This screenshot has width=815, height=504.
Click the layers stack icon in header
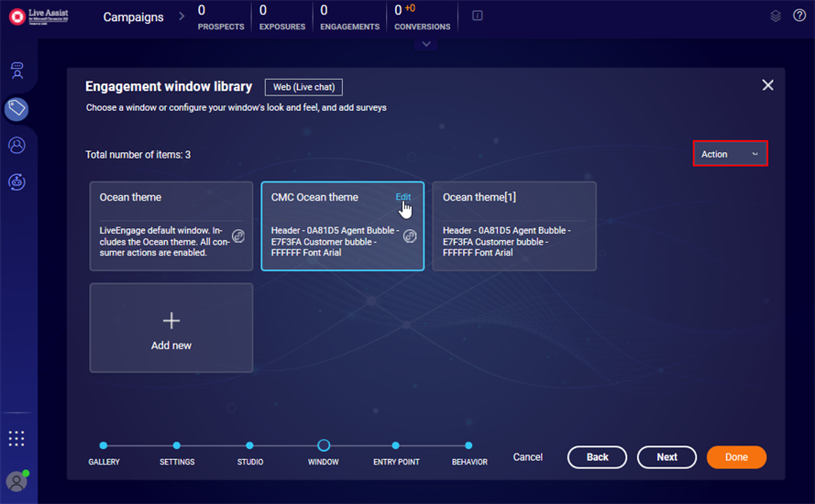coord(775,16)
